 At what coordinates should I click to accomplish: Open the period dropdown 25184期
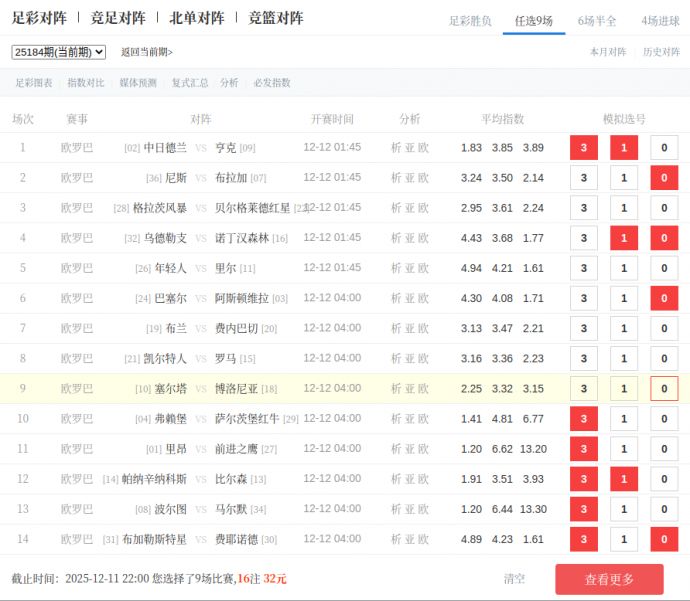pos(59,52)
